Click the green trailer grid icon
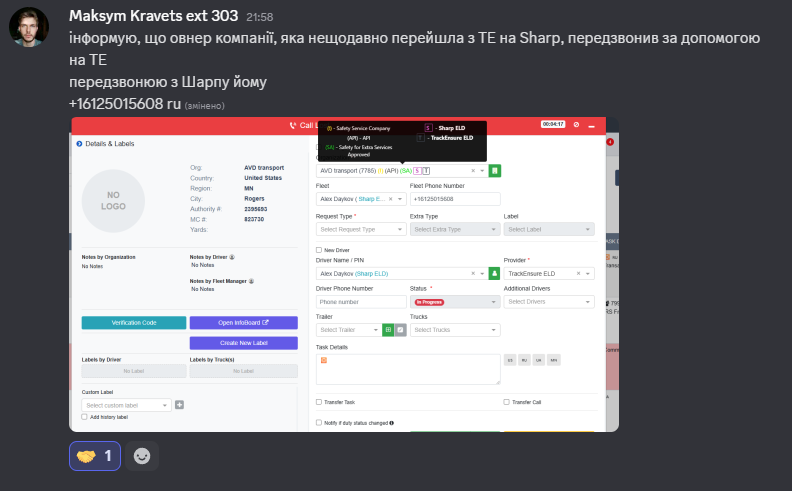Image resolution: width=792 pixels, height=491 pixels. (x=388, y=330)
